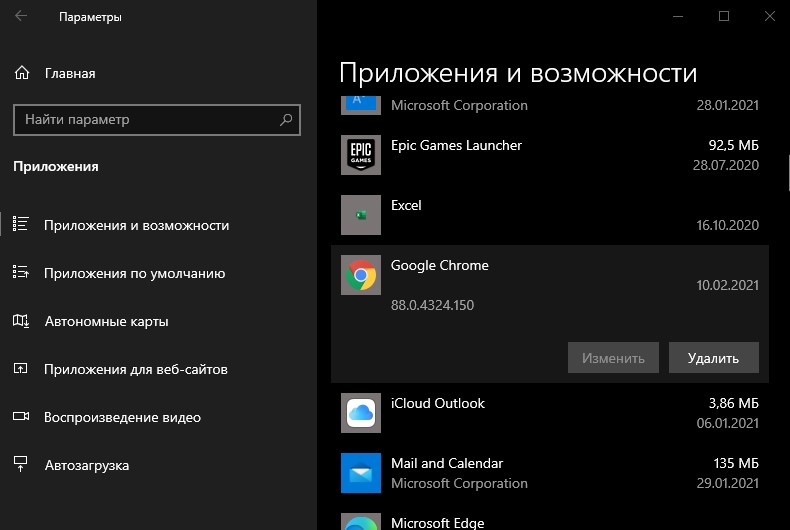Image resolution: width=790 pixels, height=530 pixels.
Task: Click the 135 МБ size value
Action: [736, 463]
